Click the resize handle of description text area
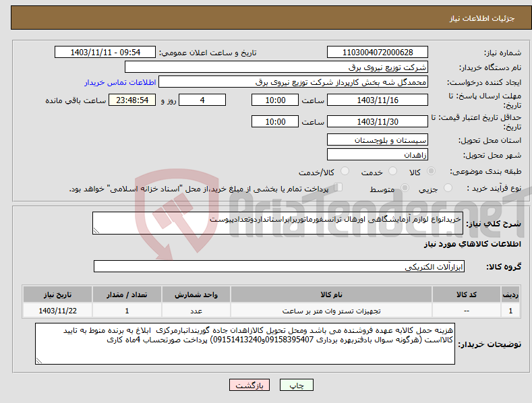Image resolution: width=532 pixels, height=403 pixels. (x=96, y=230)
